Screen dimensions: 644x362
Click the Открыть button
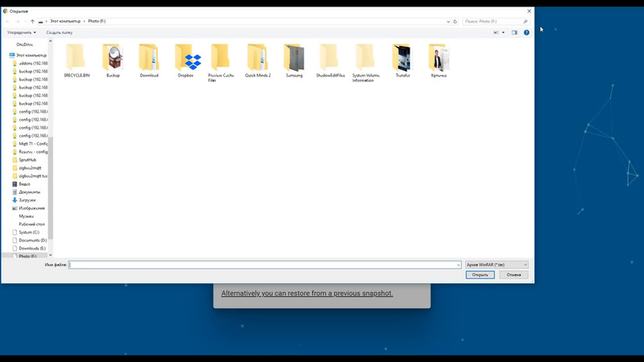pyautogui.click(x=480, y=274)
